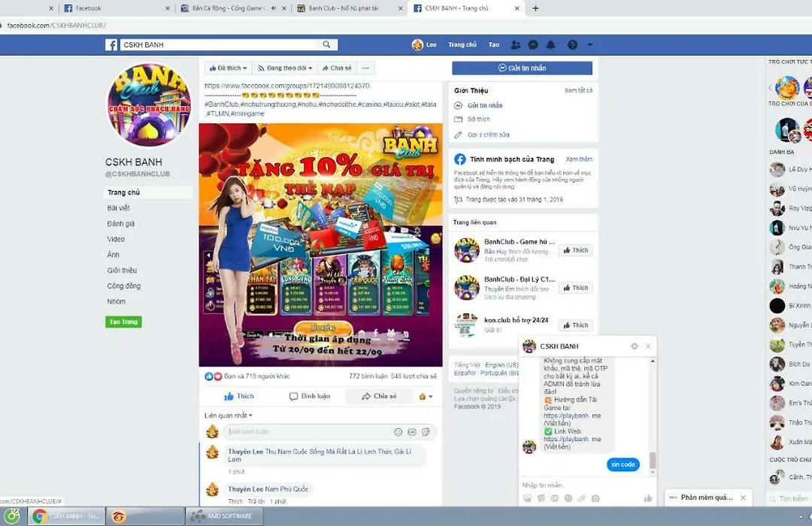Select Cộng đồng in the left sidebar
The height and width of the screenshot is (526, 812).
pyautogui.click(x=124, y=286)
